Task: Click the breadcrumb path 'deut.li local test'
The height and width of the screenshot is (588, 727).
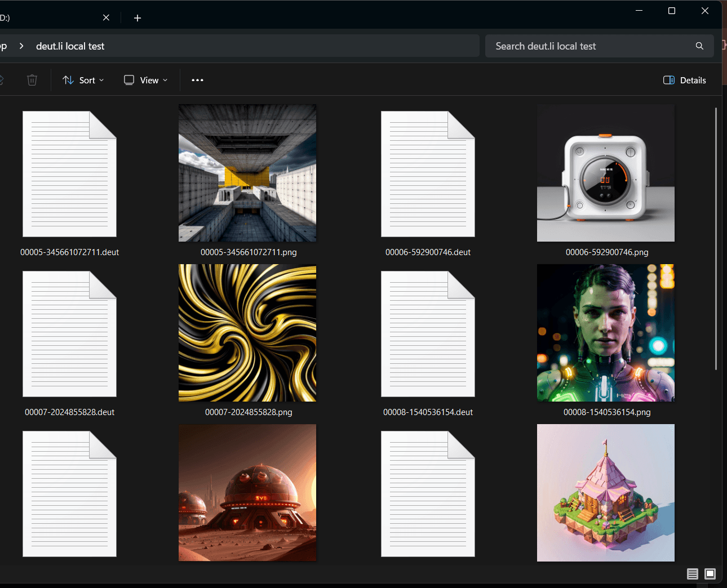Action: coord(70,46)
